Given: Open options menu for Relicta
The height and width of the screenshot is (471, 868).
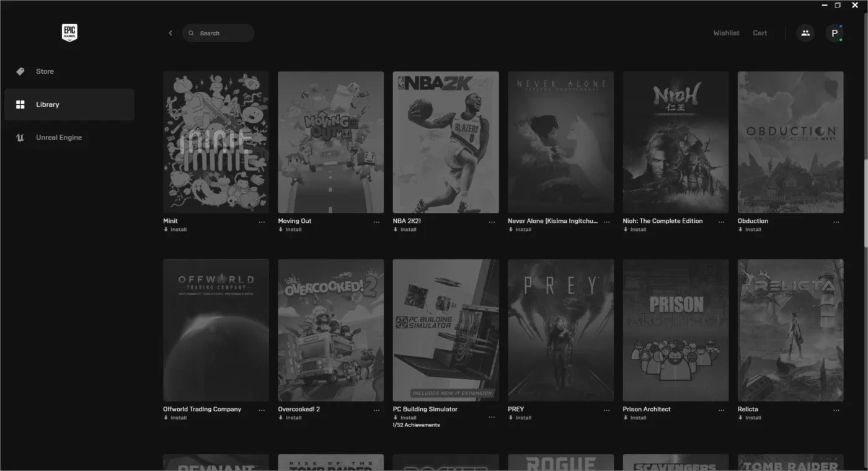Looking at the screenshot, I should point(836,410).
